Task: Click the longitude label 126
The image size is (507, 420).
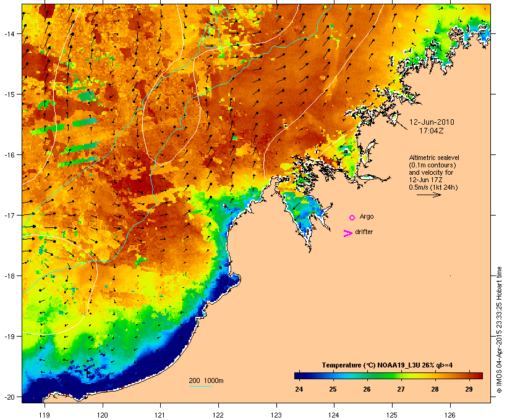Action: click(x=450, y=415)
